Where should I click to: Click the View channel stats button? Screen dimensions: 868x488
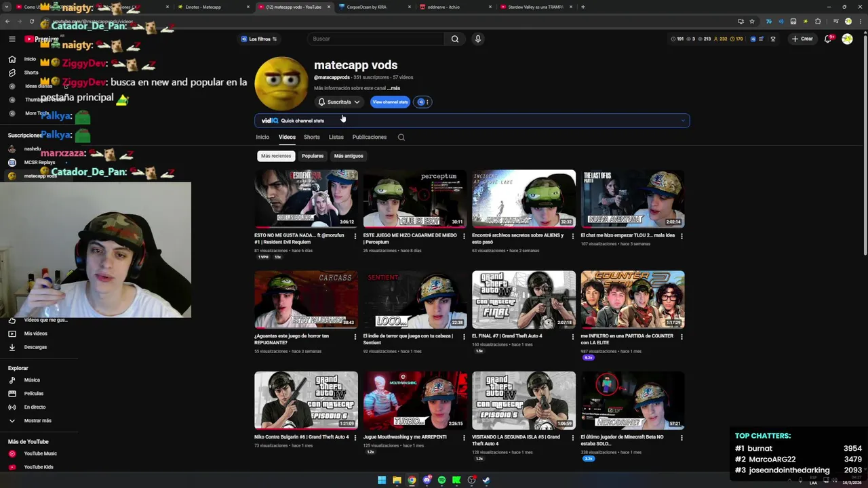point(390,102)
